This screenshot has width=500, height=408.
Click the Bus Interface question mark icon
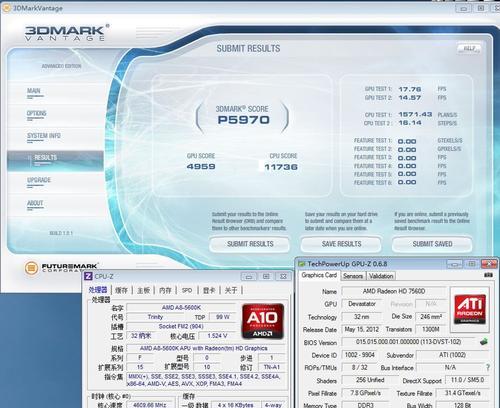coord(488,367)
